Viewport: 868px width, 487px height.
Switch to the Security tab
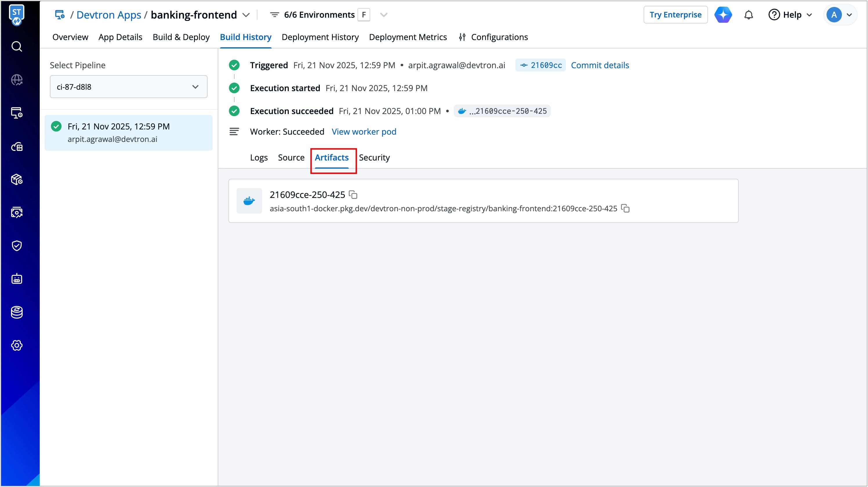[374, 158]
